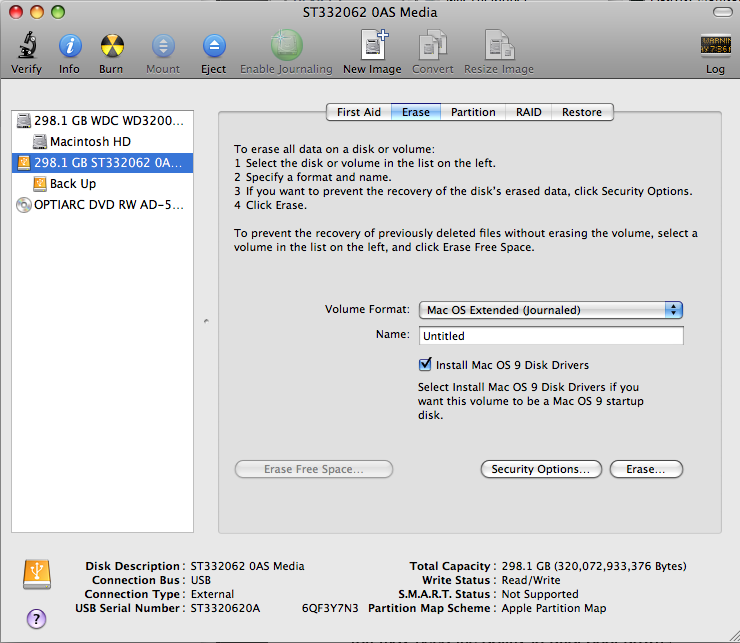The width and height of the screenshot is (740, 643).
Task: Click the Erase... button
Action: (x=646, y=469)
